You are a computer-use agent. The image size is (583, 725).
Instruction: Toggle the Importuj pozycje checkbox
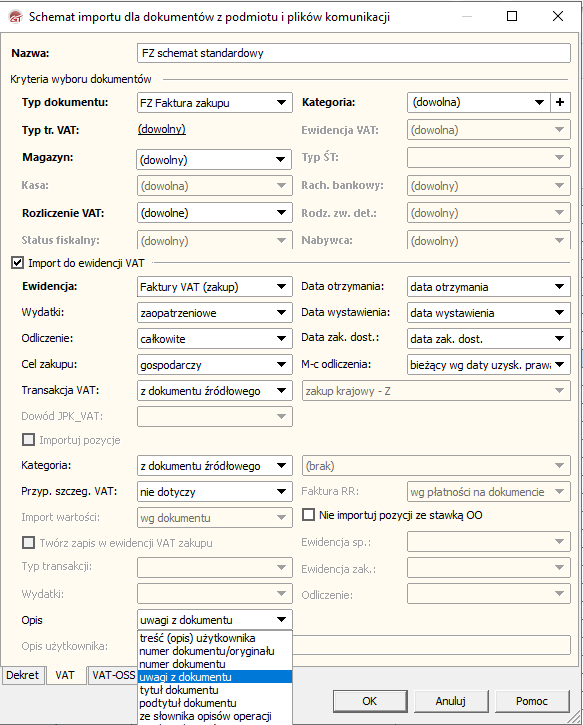(28, 440)
